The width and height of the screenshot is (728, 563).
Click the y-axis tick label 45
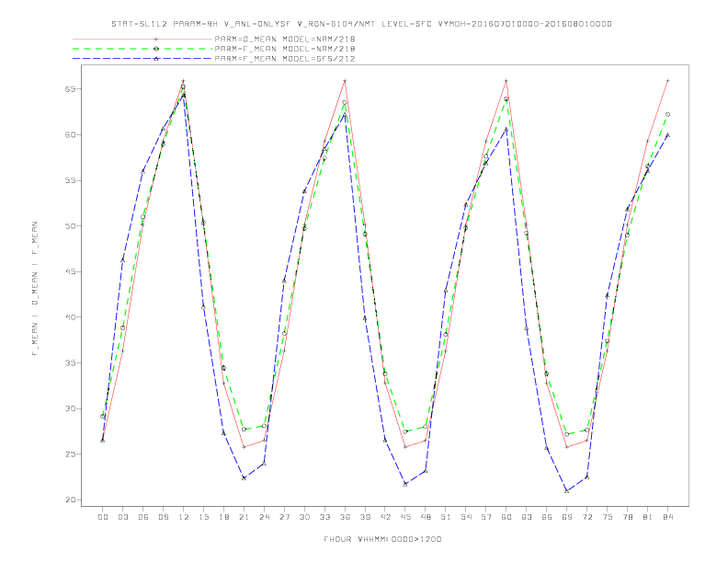click(71, 271)
